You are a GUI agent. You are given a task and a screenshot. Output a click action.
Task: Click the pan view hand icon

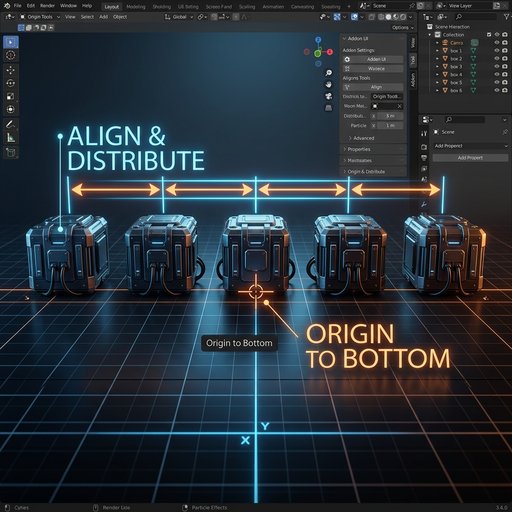click(x=328, y=84)
